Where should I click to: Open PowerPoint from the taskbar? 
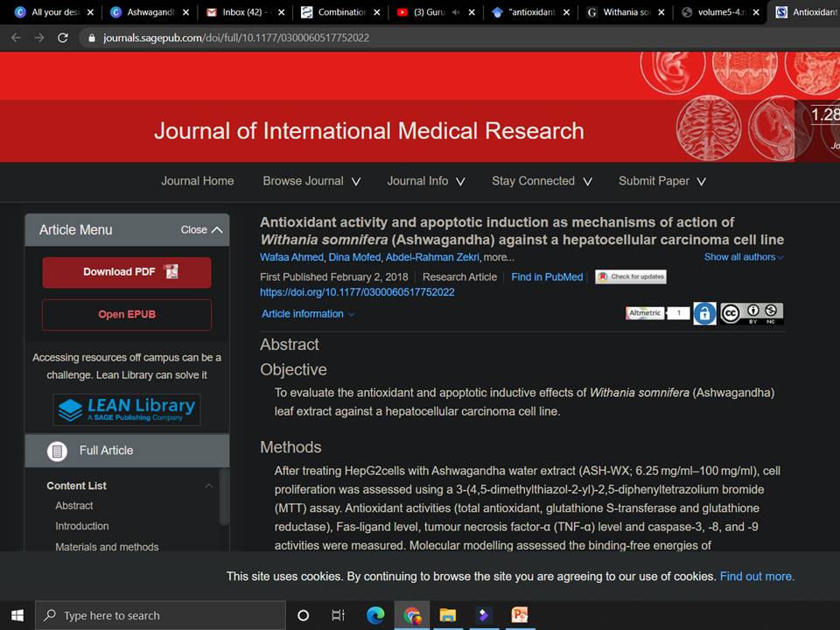point(519,615)
